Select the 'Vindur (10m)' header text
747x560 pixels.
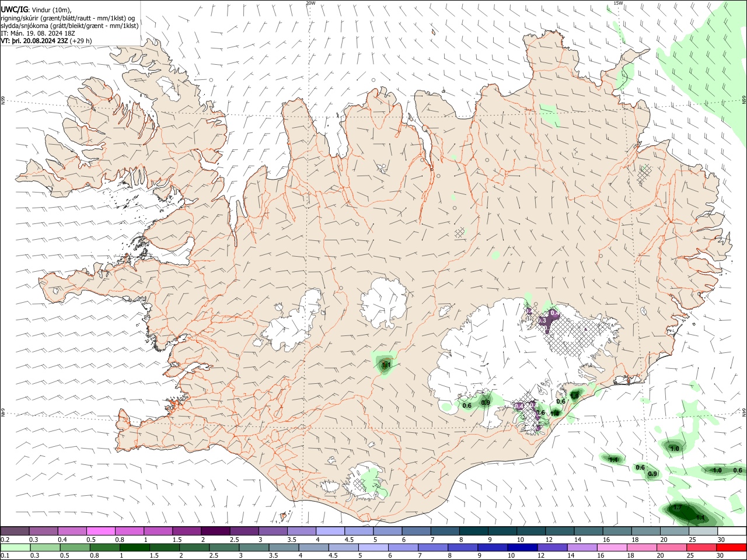(51, 9)
